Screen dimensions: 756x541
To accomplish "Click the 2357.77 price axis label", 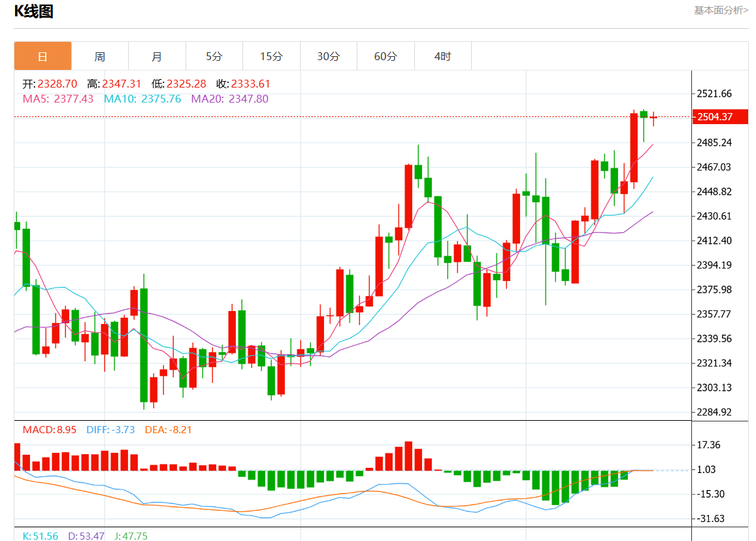I will coord(714,314).
